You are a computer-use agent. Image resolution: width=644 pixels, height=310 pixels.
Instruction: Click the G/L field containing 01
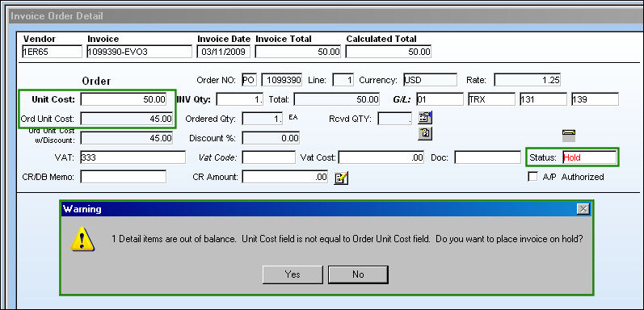click(x=440, y=99)
